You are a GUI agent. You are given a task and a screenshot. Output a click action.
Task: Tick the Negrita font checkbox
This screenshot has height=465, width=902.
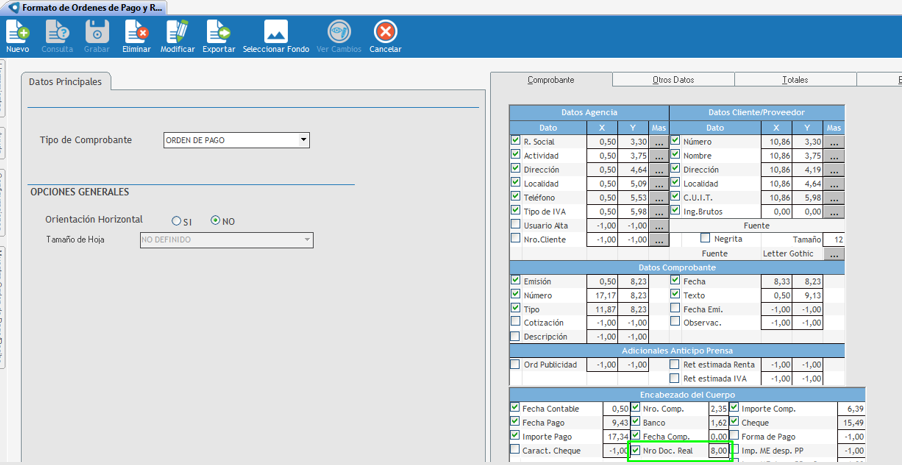point(706,239)
